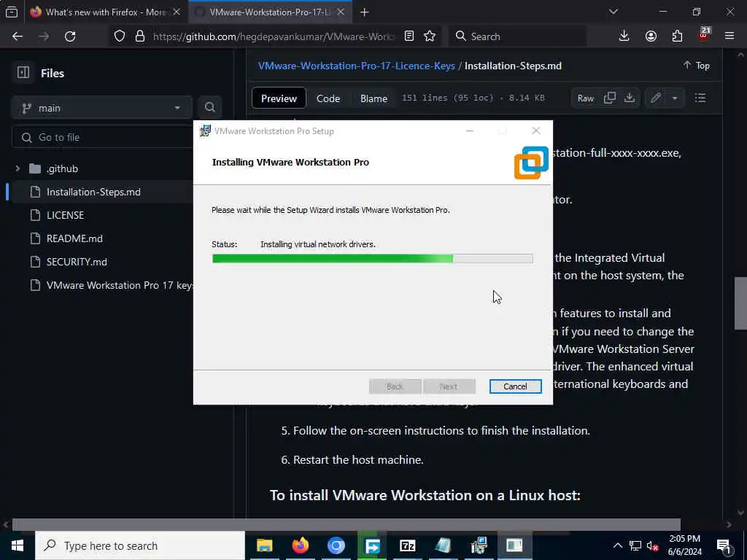
Task: Open SECURITY.md in the file tree
Action: [77, 262]
